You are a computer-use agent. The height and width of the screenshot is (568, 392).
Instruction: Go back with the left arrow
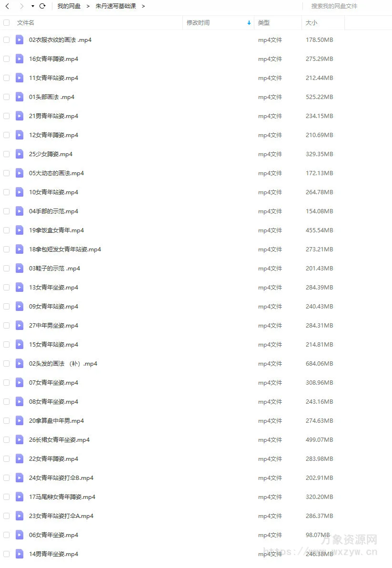click(x=7, y=6)
